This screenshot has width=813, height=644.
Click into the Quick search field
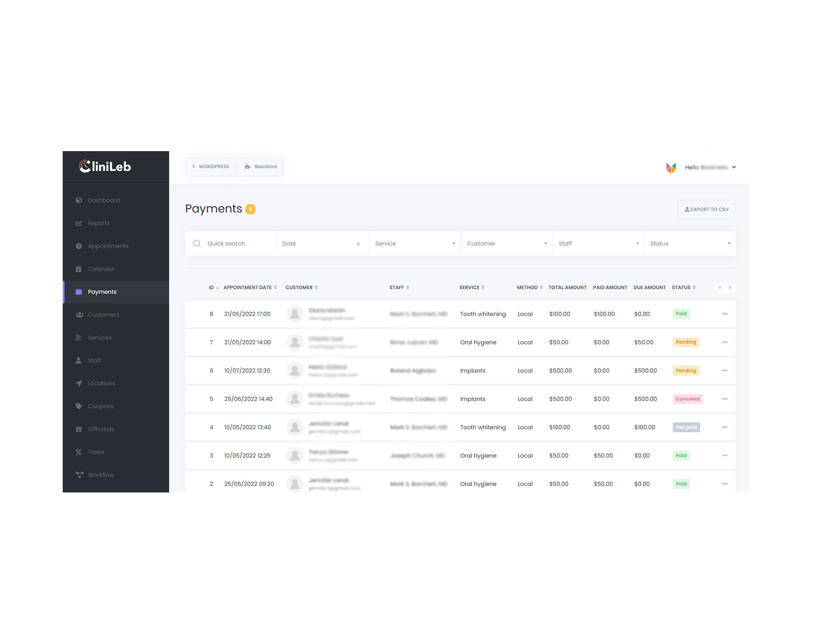coord(238,243)
